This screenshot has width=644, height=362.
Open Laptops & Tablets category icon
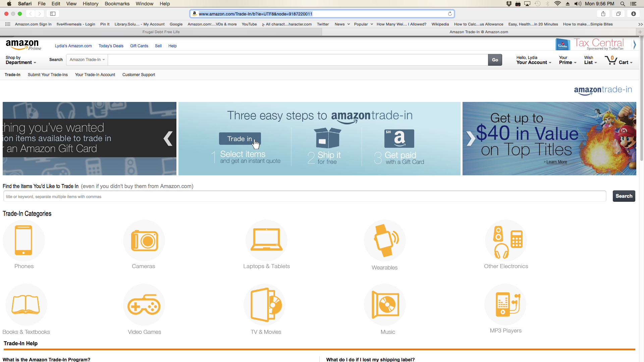pyautogui.click(x=266, y=240)
